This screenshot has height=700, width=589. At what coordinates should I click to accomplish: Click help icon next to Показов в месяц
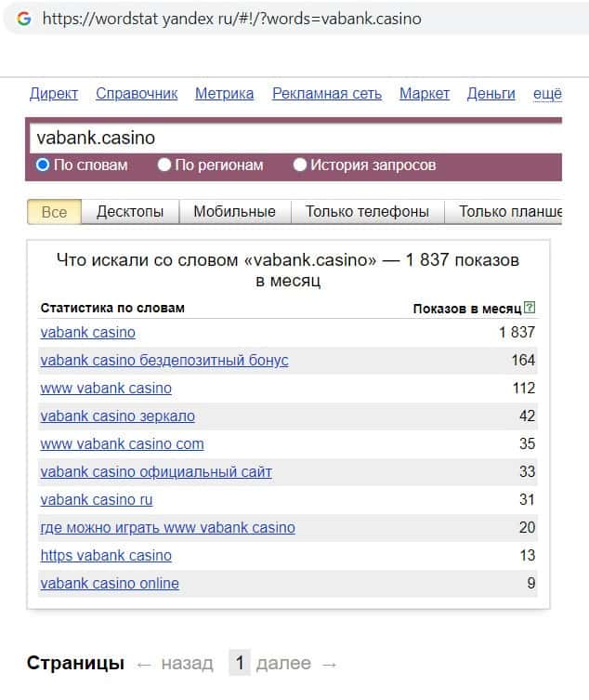click(x=530, y=308)
